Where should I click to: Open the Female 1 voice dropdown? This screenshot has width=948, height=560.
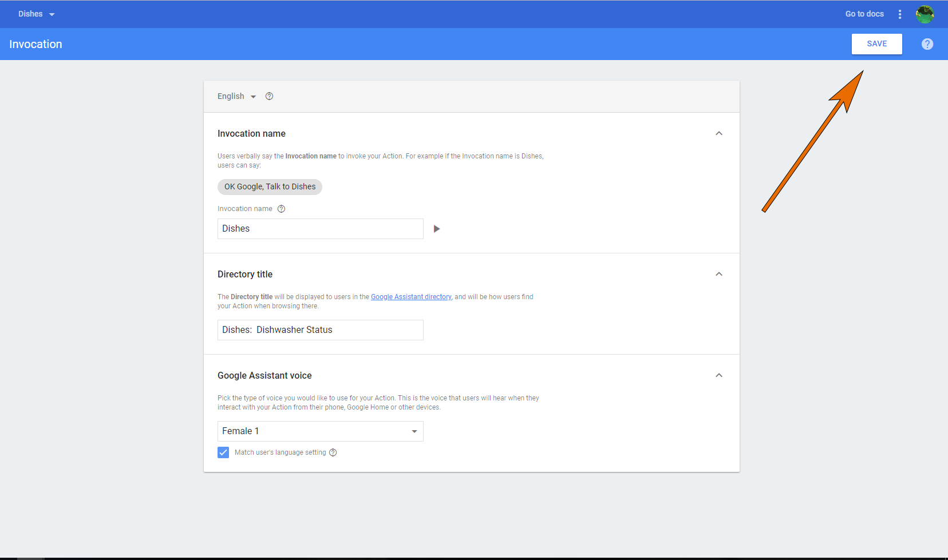coord(320,431)
